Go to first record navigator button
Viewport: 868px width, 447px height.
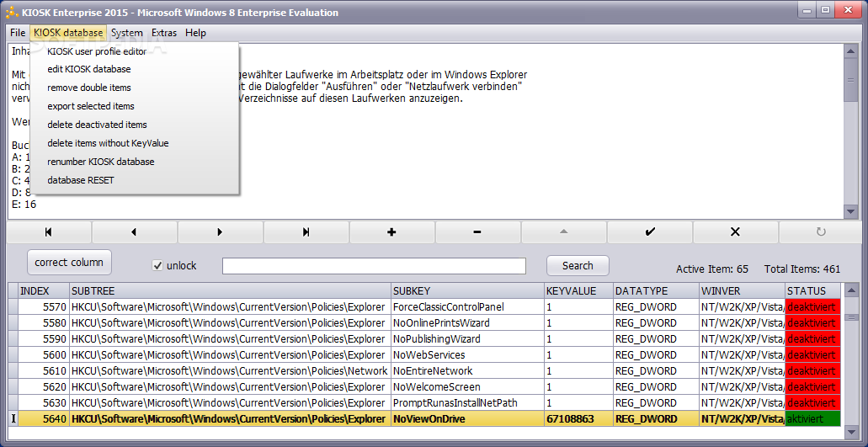49,232
